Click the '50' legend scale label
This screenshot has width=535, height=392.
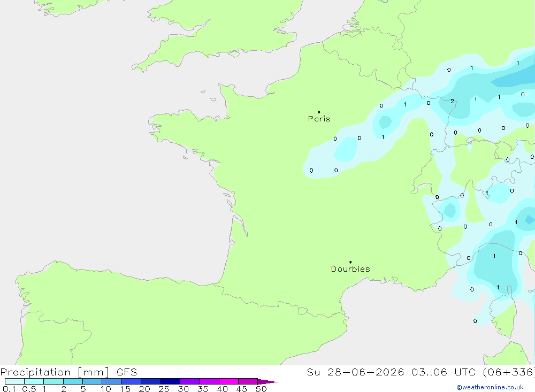coord(261,389)
